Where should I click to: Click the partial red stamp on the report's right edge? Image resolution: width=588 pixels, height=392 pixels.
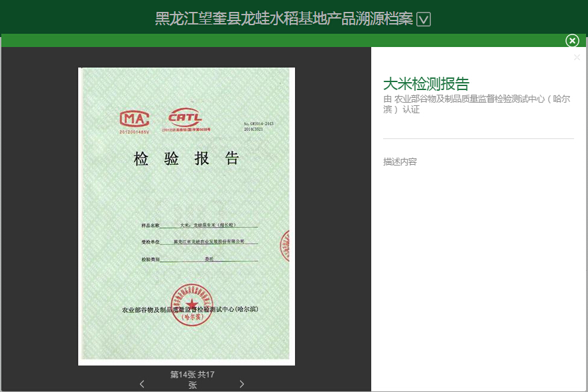[285, 245]
